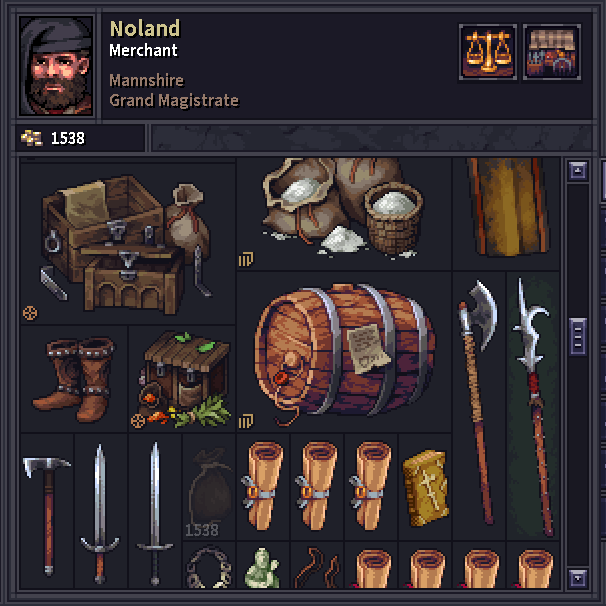Select the herb chest with green plants
This screenshot has width=606, height=606.
click(x=182, y=379)
